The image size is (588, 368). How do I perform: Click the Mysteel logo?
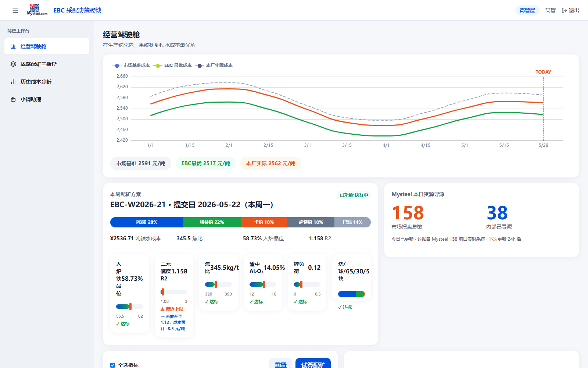(x=37, y=10)
